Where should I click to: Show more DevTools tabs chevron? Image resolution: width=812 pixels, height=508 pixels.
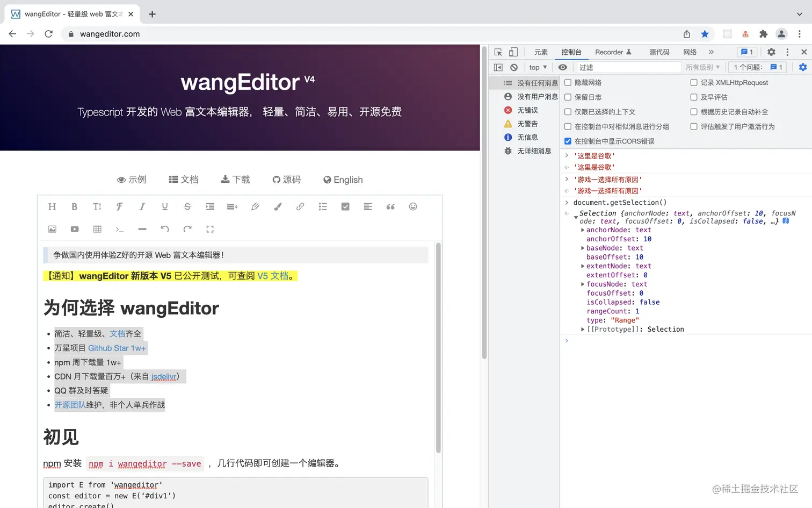(x=711, y=52)
